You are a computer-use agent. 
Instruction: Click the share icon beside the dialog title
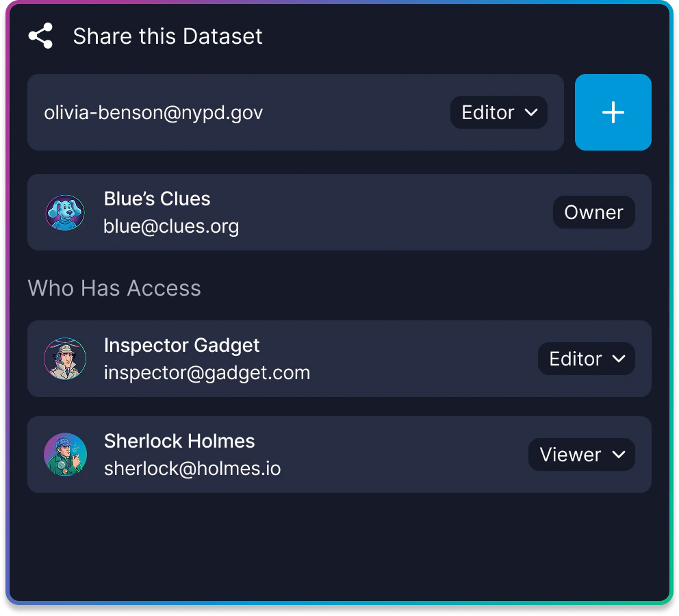tap(41, 36)
